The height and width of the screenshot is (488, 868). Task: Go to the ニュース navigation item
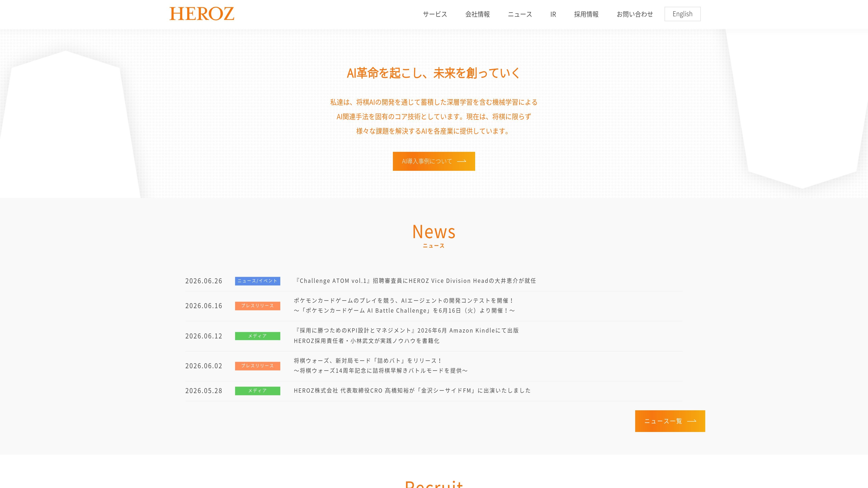520,14
